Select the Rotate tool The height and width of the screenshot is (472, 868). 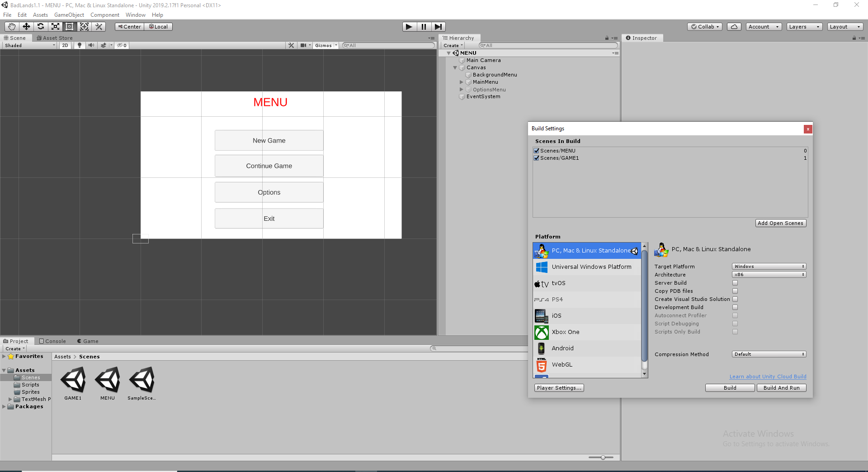pos(41,26)
